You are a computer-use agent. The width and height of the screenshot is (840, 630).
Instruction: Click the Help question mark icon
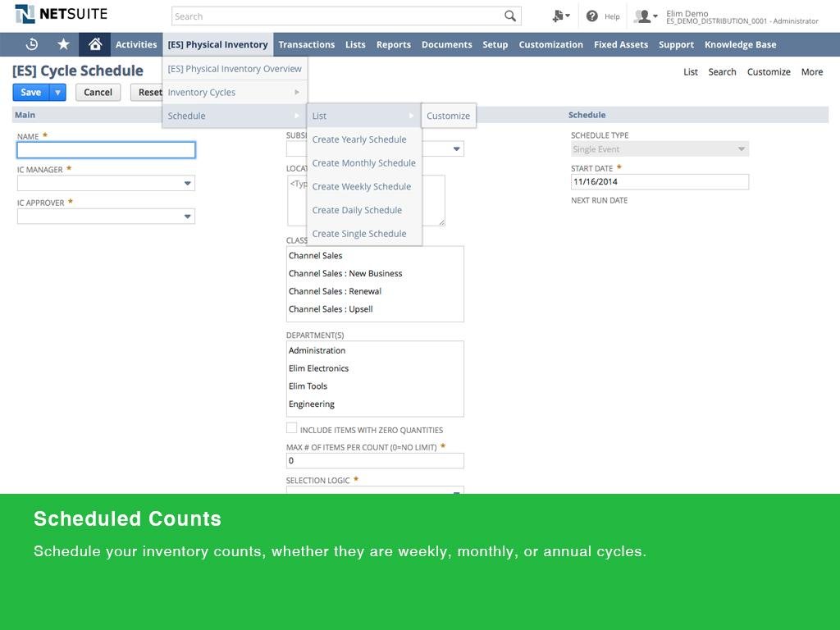[x=591, y=16]
